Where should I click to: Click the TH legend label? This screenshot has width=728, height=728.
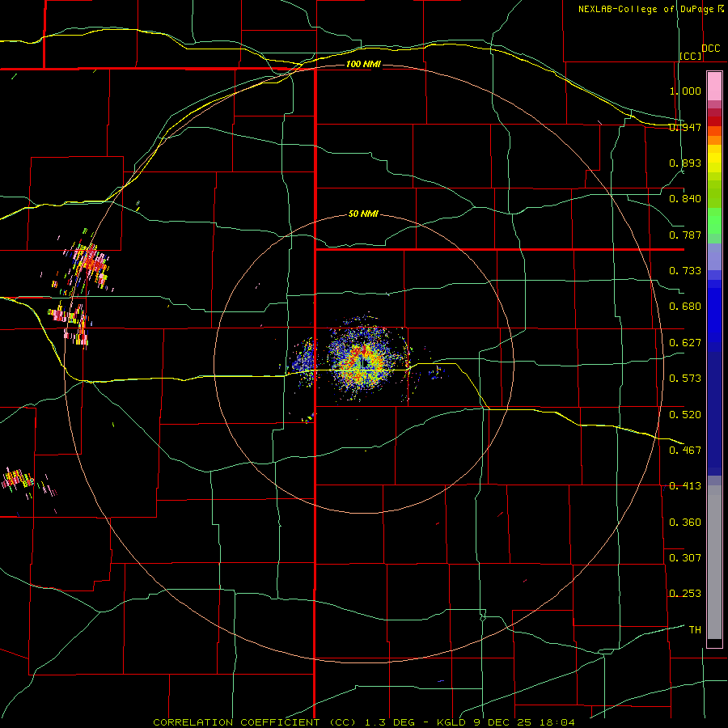(x=695, y=630)
